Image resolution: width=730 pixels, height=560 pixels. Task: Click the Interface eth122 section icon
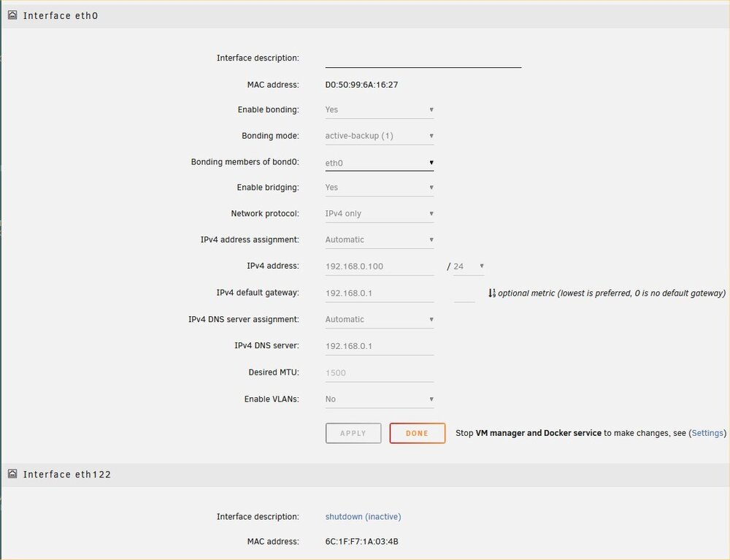(x=12, y=474)
